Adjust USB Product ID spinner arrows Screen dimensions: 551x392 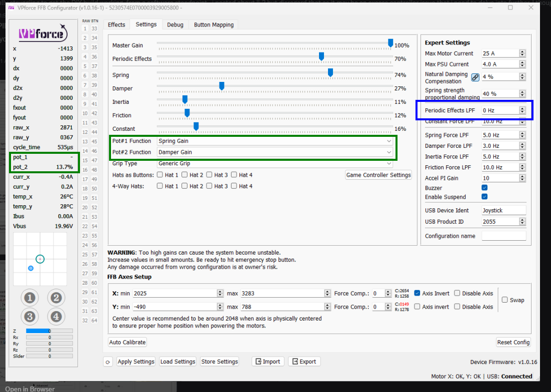point(522,221)
